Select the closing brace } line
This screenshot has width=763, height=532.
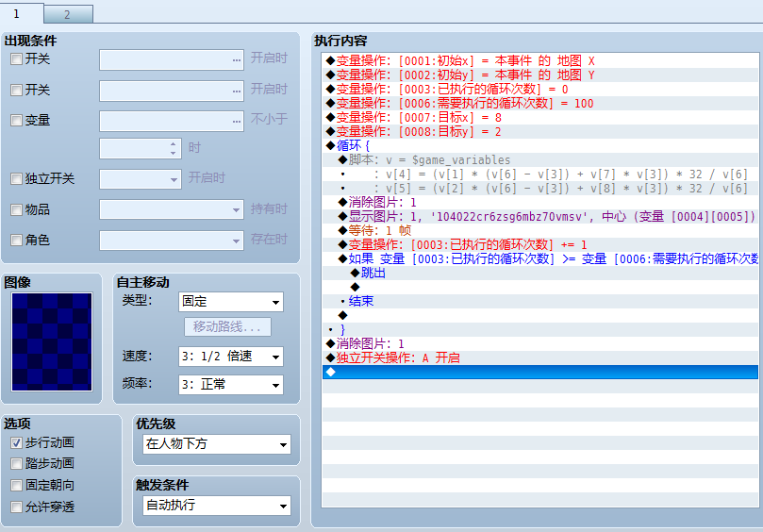pyautogui.click(x=540, y=329)
